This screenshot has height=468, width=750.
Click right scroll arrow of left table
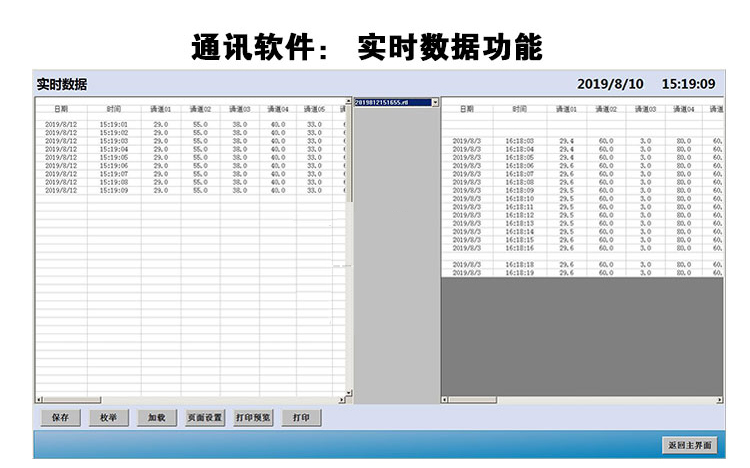click(342, 400)
